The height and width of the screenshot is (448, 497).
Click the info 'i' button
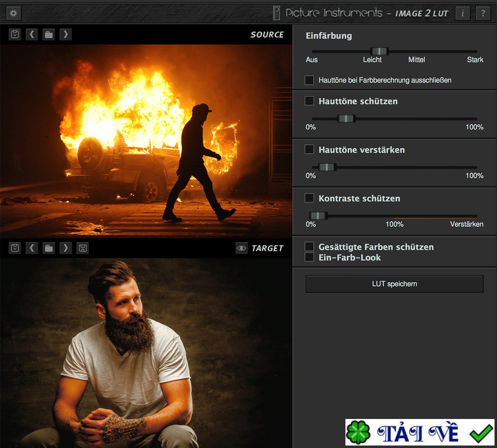(x=463, y=13)
